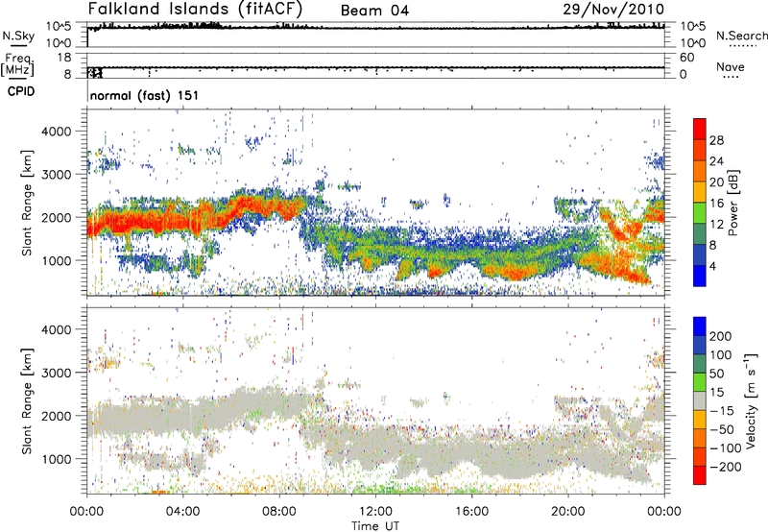Click the "normal (fast) 151" mode text
Screen dimensions: 768x532
(x=145, y=95)
